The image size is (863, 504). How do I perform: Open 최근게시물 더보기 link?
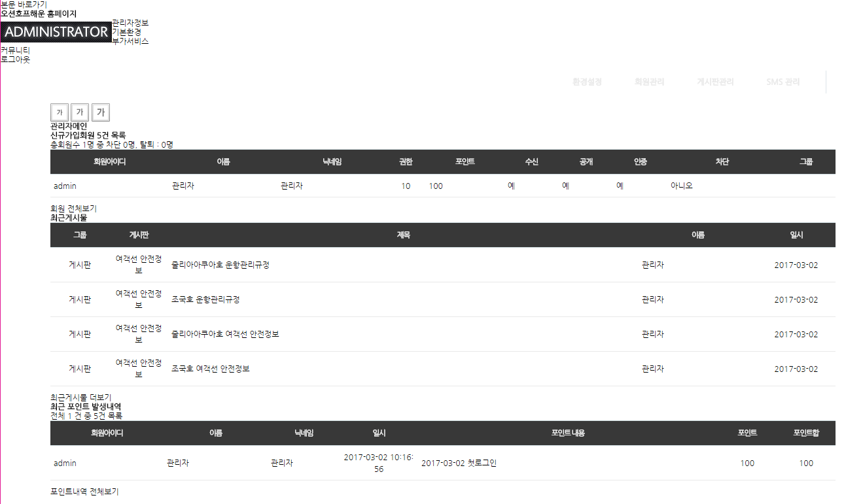[x=80, y=397]
